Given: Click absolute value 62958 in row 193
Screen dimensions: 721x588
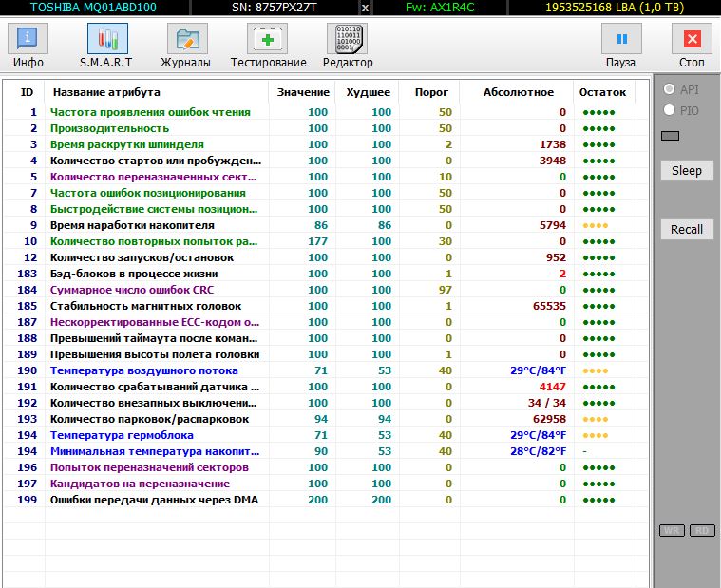Looking at the screenshot, I should (x=549, y=419).
